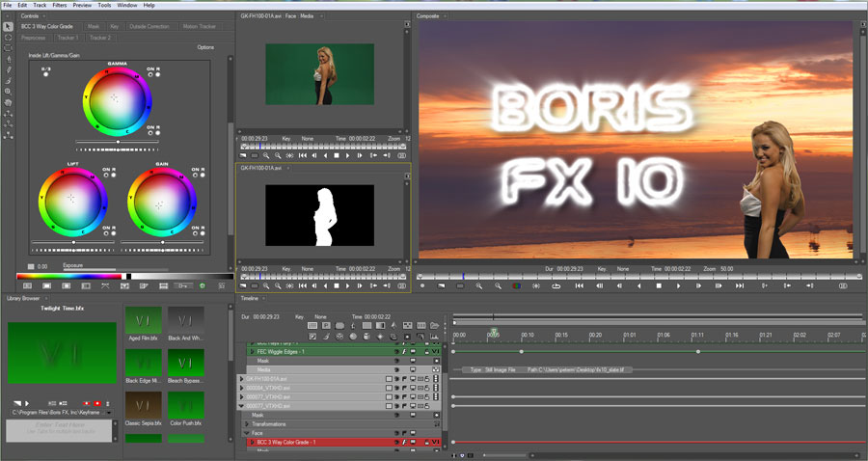868x461 pixels.
Task: Collapse the Face row in timeline
Action: coord(247,433)
